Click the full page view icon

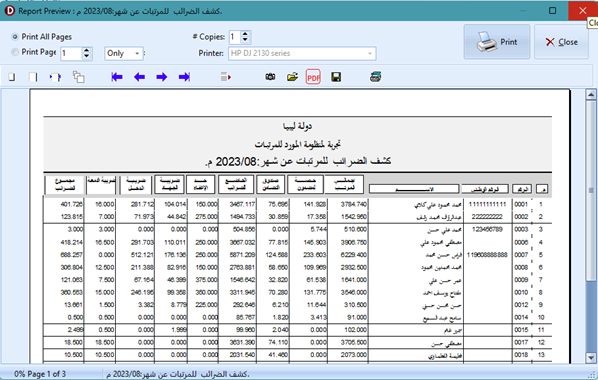[33, 77]
